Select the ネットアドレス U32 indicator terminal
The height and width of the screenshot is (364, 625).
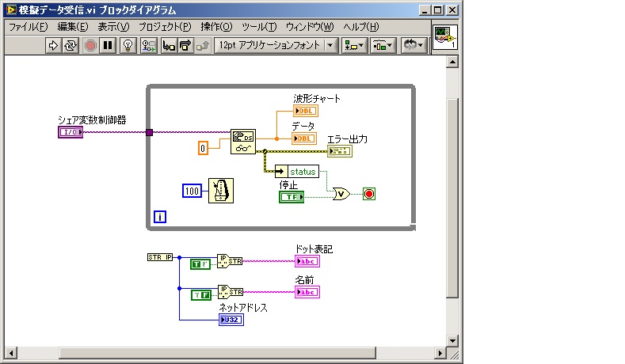(231, 320)
